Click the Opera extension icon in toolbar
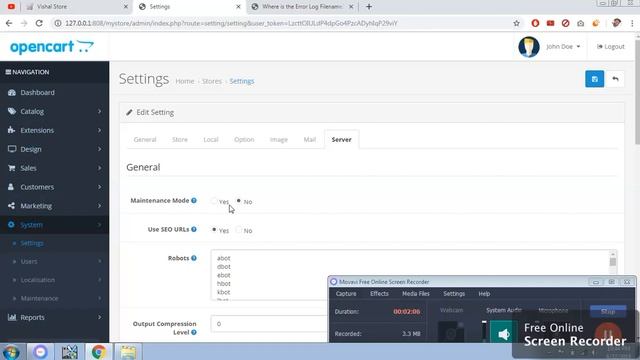 pos(535,23)
